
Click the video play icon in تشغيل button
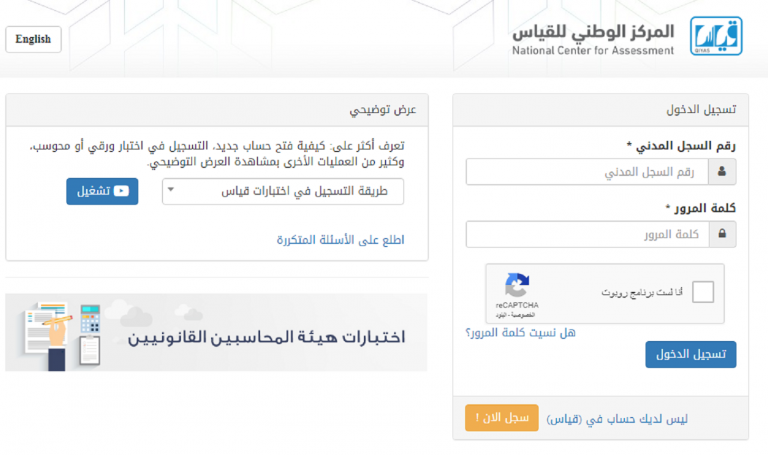121,191
